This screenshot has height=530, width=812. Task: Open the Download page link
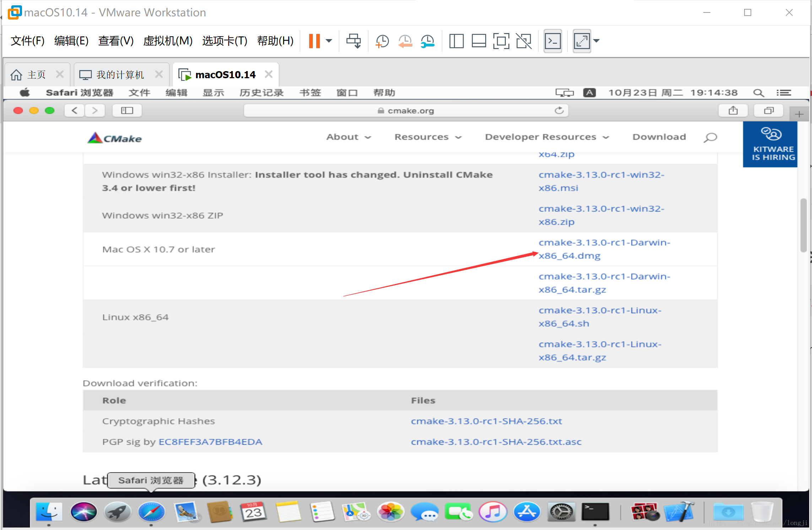[659, 137]
